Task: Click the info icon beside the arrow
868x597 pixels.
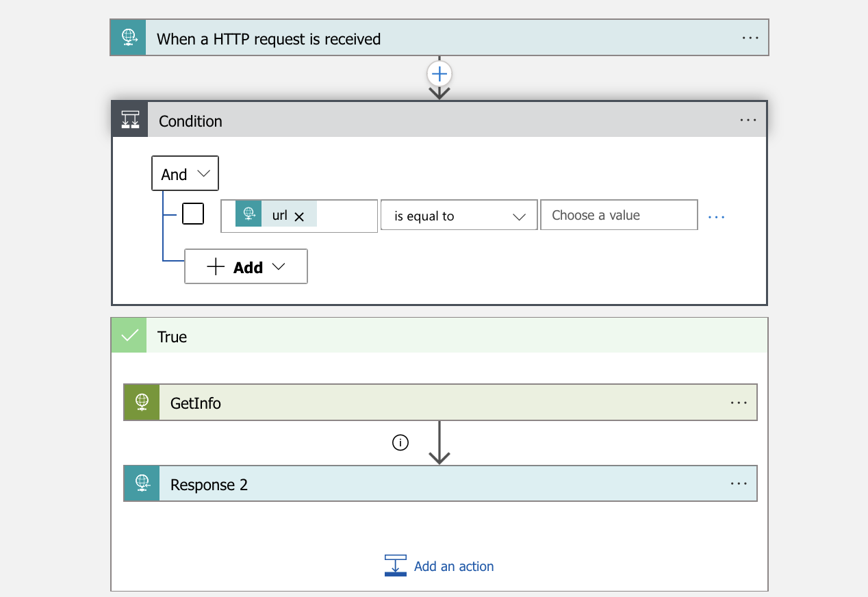Action: [400, 442]
